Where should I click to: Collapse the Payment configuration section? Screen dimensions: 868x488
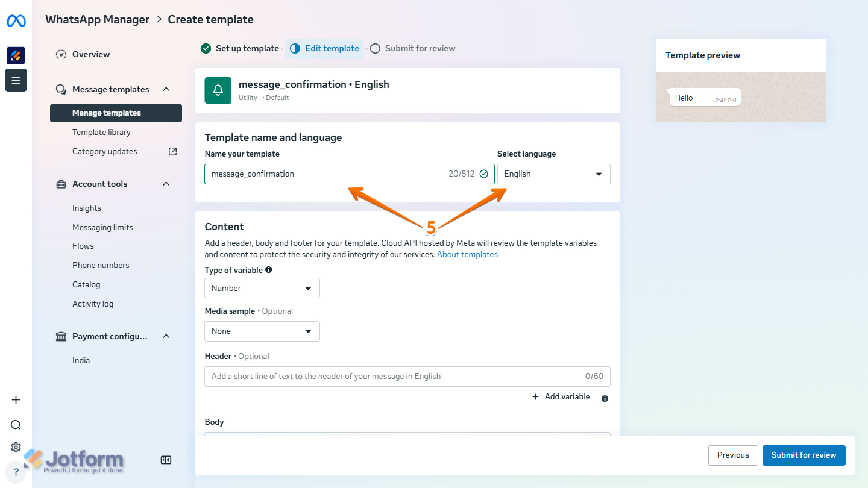[166, 336]
